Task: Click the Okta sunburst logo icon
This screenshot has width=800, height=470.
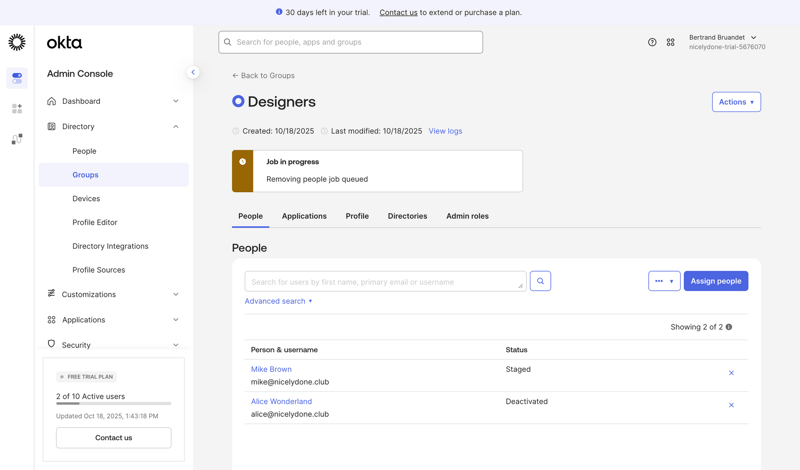Action: pos(17,42)
